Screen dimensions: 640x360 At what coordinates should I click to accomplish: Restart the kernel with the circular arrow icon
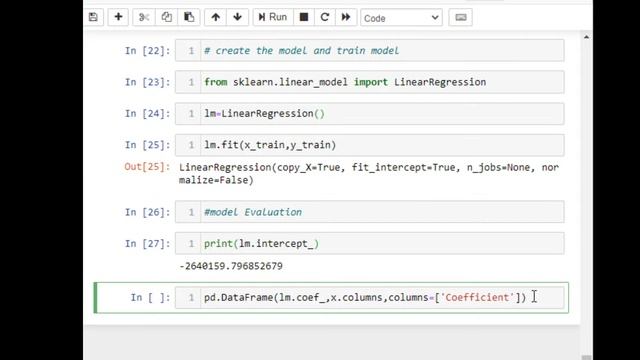pos(324,17)
